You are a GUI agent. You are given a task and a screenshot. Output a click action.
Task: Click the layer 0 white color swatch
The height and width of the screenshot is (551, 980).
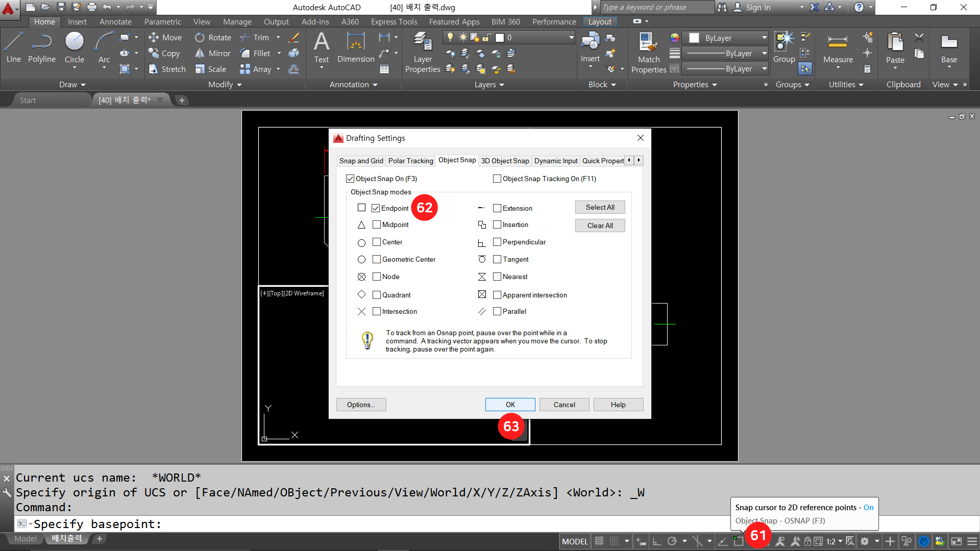(500, 37)
